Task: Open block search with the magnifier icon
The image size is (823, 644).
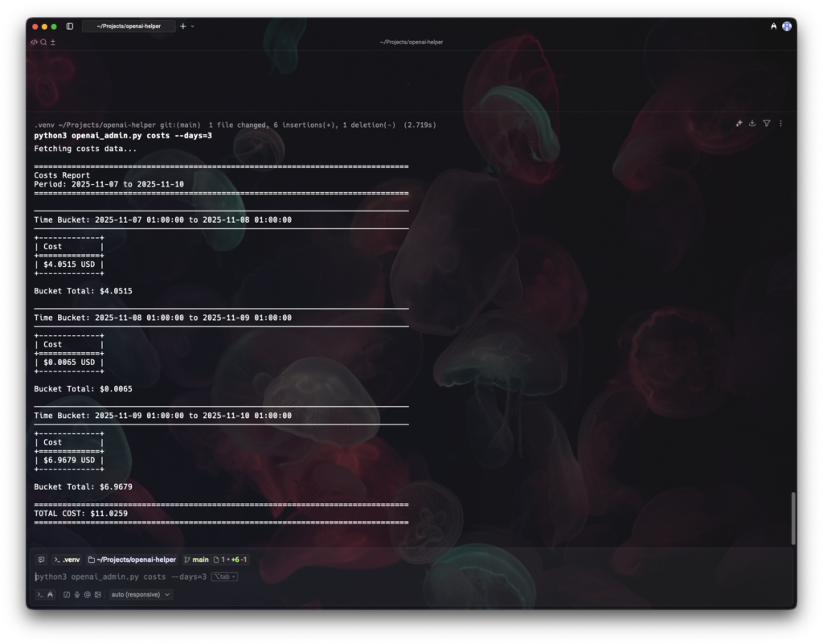Action: (x=42, y=41)
